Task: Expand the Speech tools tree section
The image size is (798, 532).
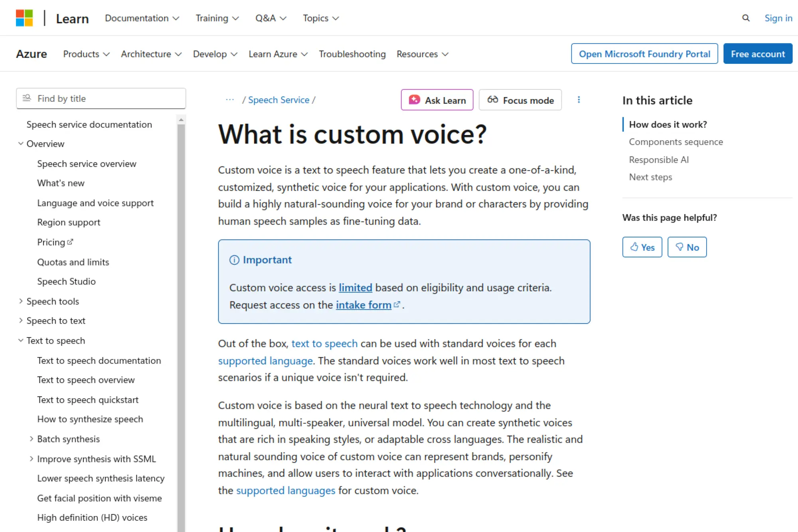Action: click(21, 301)
